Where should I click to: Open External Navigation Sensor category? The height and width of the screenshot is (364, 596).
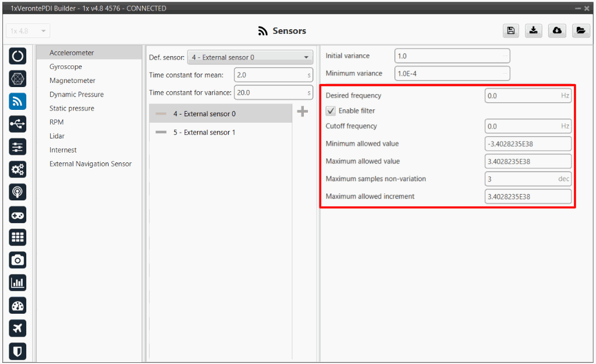click(91, 164)
